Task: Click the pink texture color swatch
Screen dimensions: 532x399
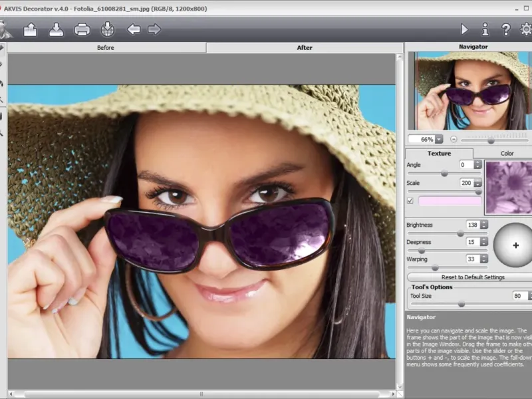Action: (450, 201)
